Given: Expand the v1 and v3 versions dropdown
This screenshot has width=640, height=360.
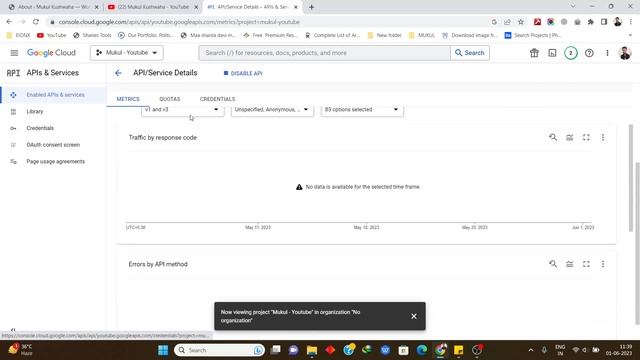Looking at the screenshot, I should (x=182, y=110).
